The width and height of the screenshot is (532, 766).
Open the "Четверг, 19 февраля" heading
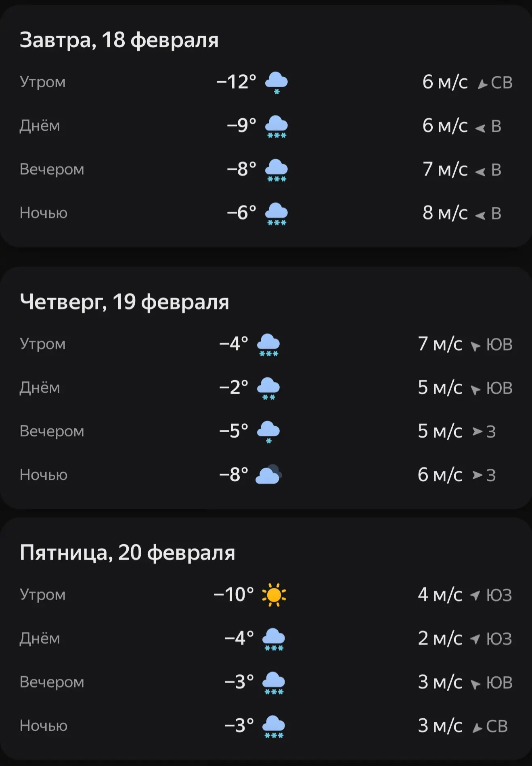coord(124,302)
